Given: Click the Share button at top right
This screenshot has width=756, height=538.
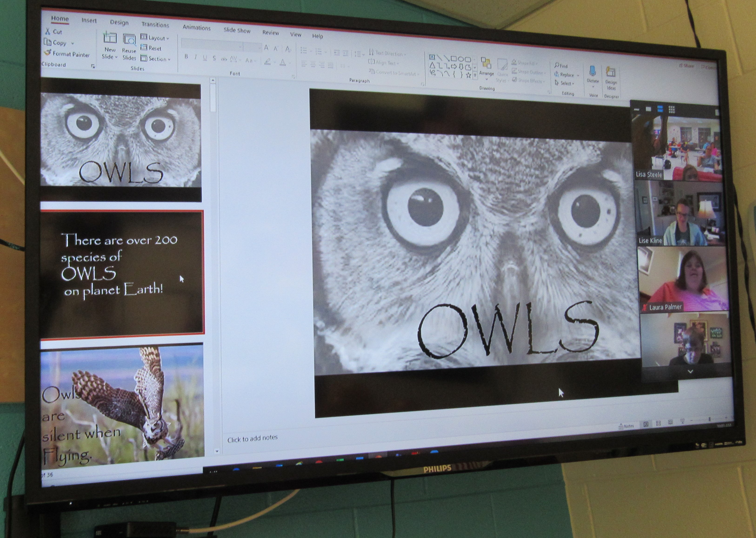Looking at the screenshot, I should point(686,66).
